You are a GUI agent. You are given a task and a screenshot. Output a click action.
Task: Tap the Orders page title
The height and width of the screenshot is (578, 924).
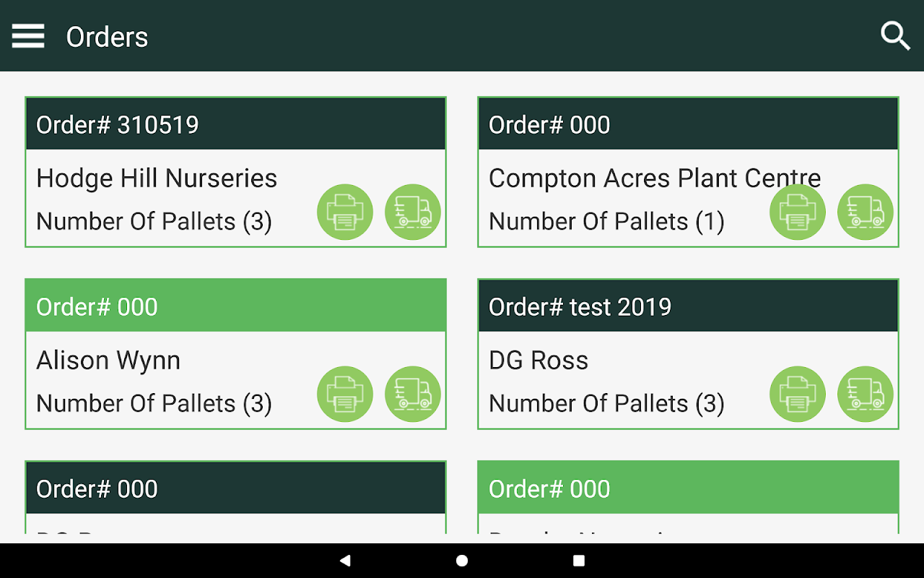[x=107, y=37]
